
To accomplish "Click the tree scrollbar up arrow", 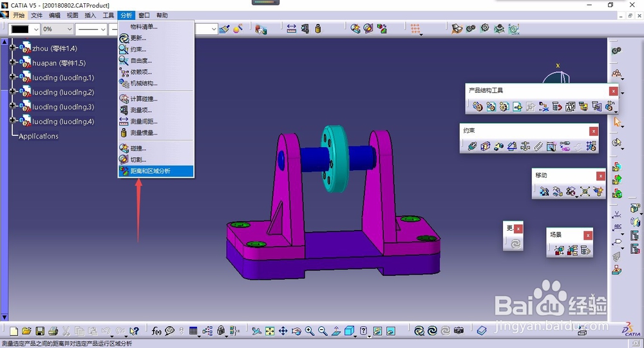I will 5,41.
